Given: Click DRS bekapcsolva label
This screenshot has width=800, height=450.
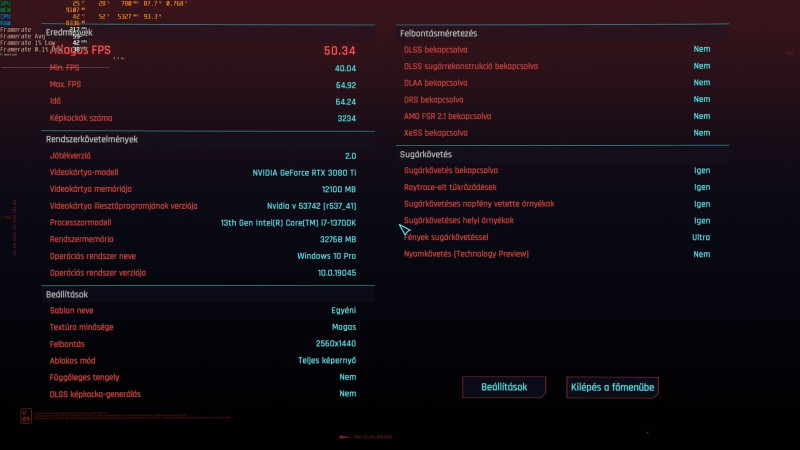Looking at the screenshot, I should 433,99.
